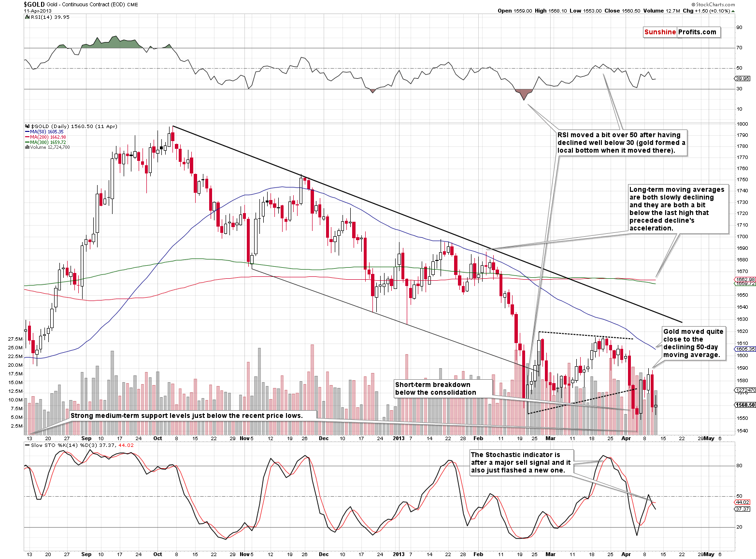Click the 1560.50 last price tag on right axis
Viewport: 756px width, 559px height.
coord(745,405)
